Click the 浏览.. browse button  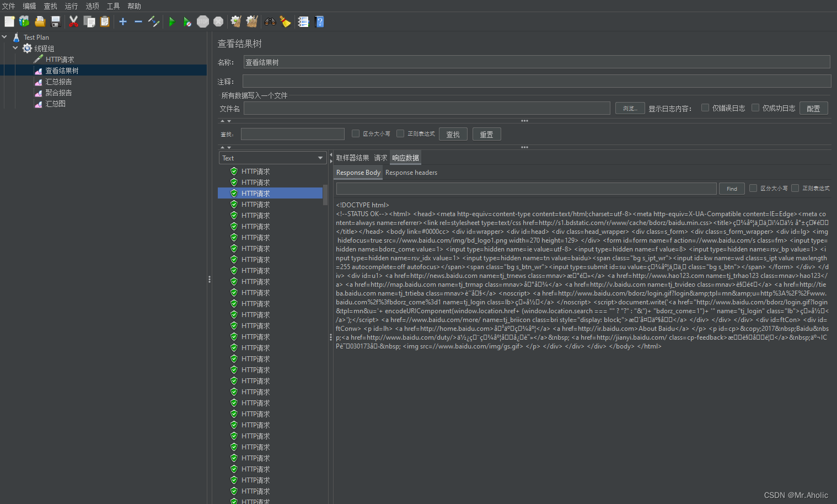coord(630,108)
